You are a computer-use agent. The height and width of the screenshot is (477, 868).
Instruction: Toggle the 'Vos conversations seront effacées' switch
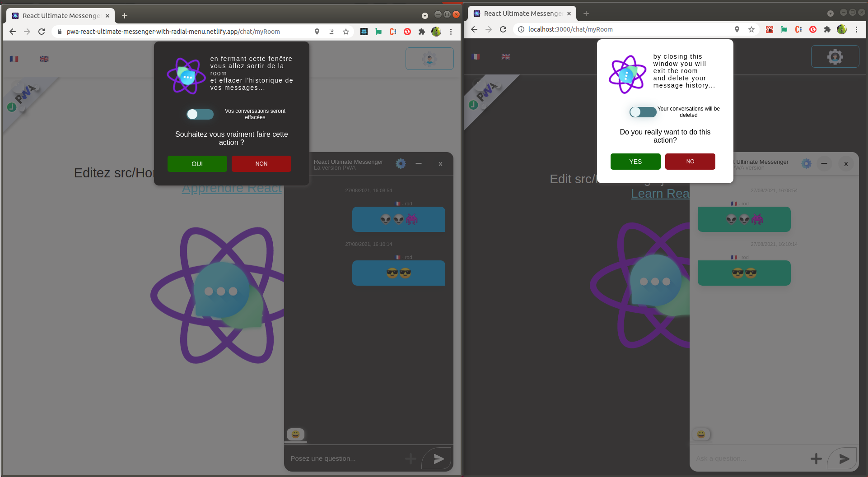click(200, 114)
